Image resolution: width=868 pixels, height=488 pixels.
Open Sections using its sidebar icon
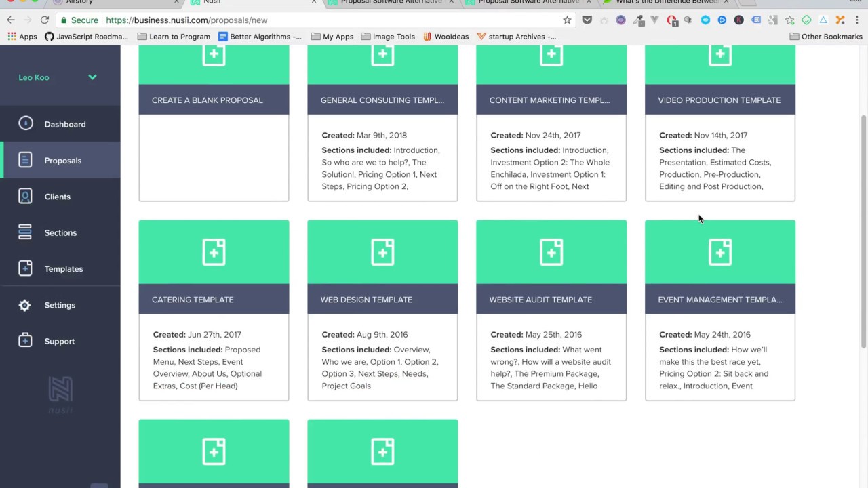(x=25, y=232)
